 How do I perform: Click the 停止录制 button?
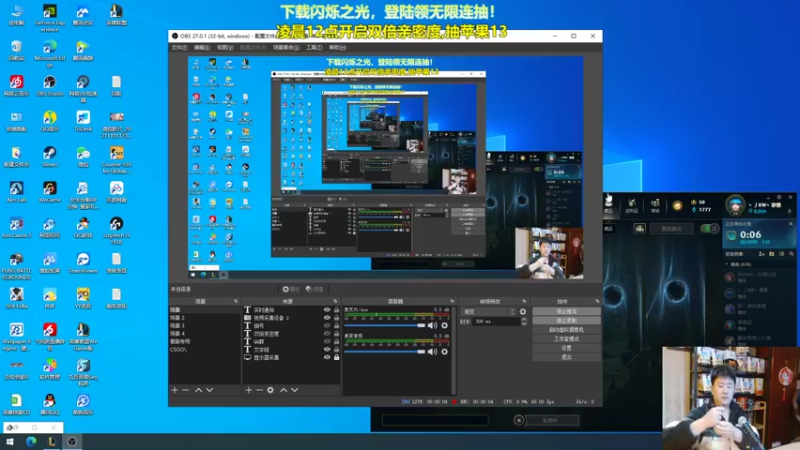click(566, 320)
